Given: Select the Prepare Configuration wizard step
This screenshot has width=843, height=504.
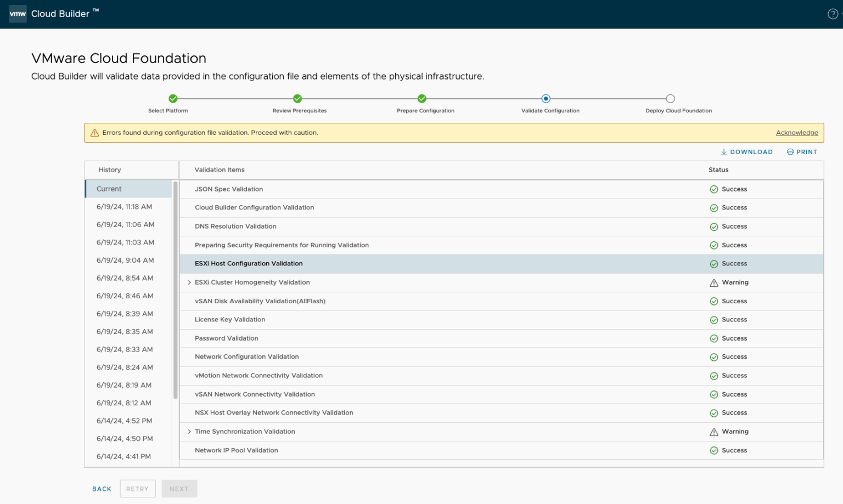Looking at the screenshot, I should coord(421,99).
